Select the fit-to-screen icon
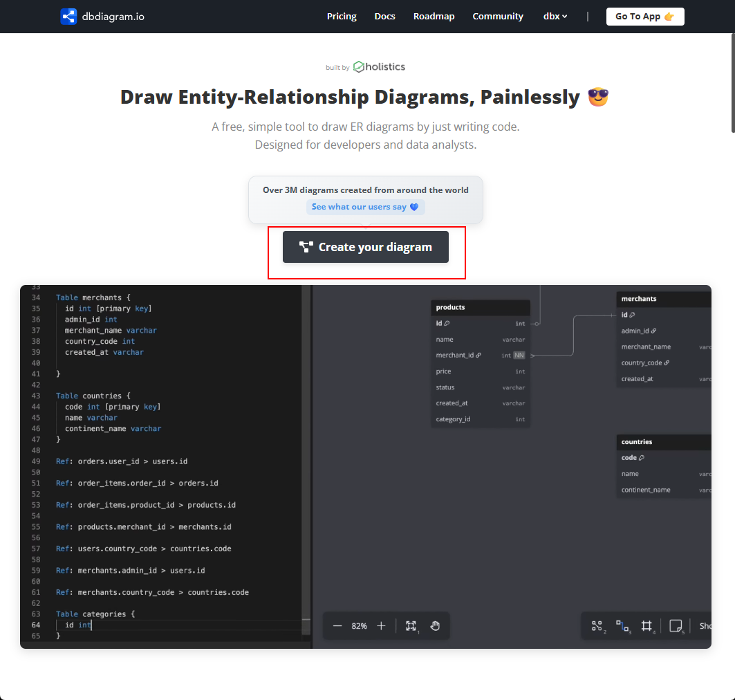The image size is (735, 700). tap(411, 626)
